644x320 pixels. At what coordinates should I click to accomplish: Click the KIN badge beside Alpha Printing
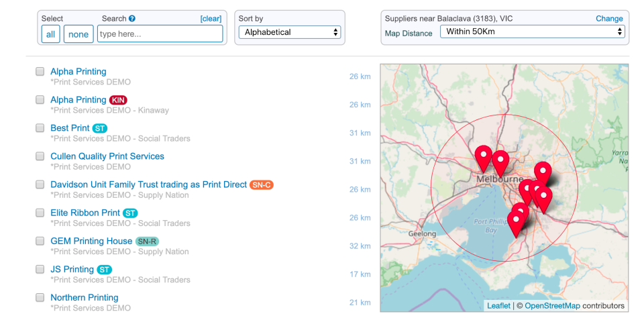click(x=118, y=100)
